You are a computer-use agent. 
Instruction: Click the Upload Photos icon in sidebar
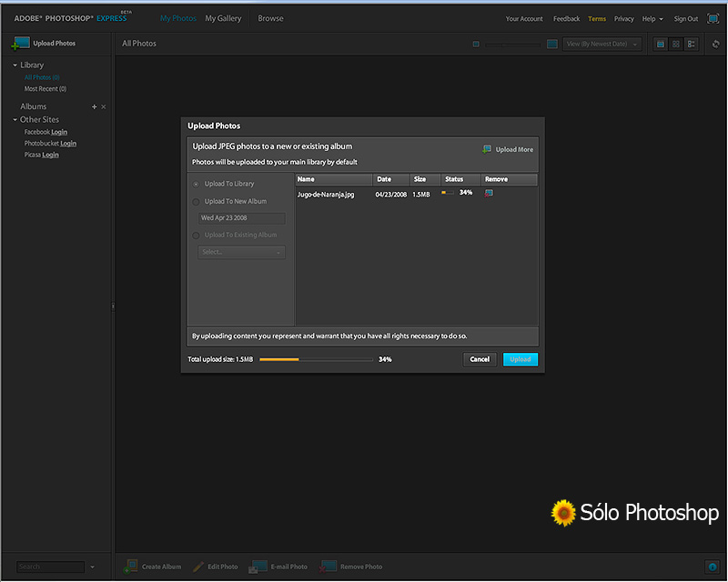coord(20,43)
